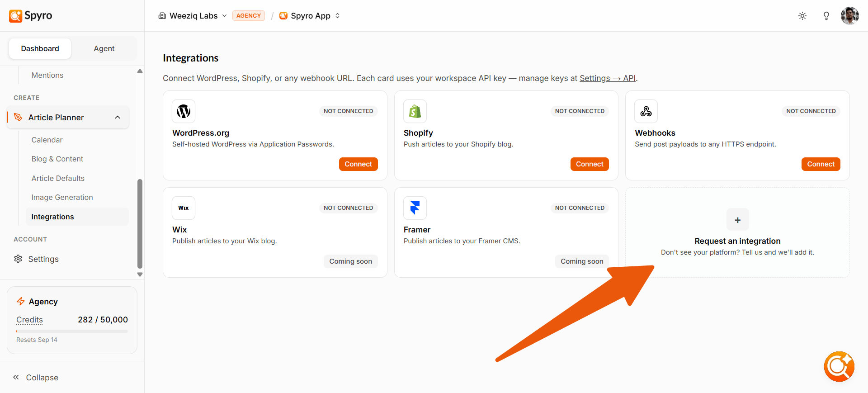Connect the Webhooks integration
Image resolution: width=868 pixels, height=393 pixels.
pyautogui.click(x=821, y=164)
